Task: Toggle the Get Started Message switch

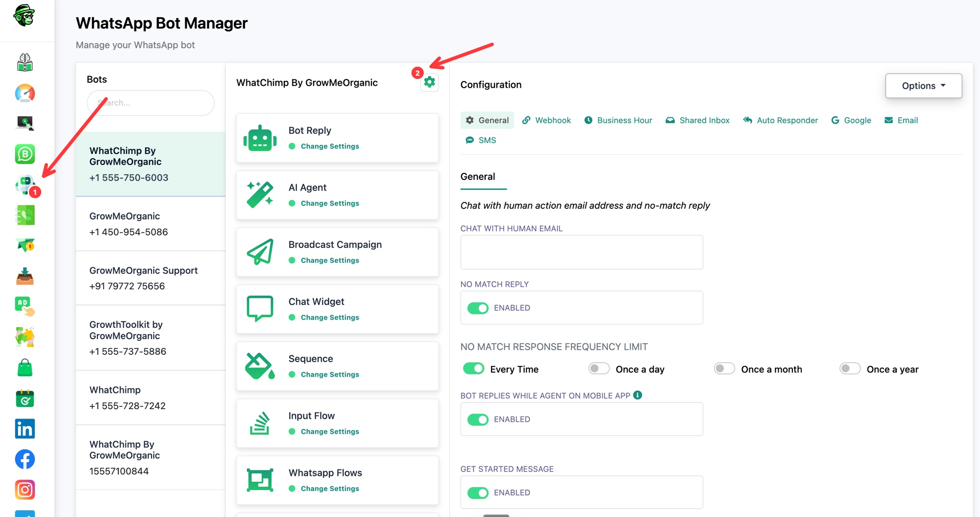Action: coord(478,492)
